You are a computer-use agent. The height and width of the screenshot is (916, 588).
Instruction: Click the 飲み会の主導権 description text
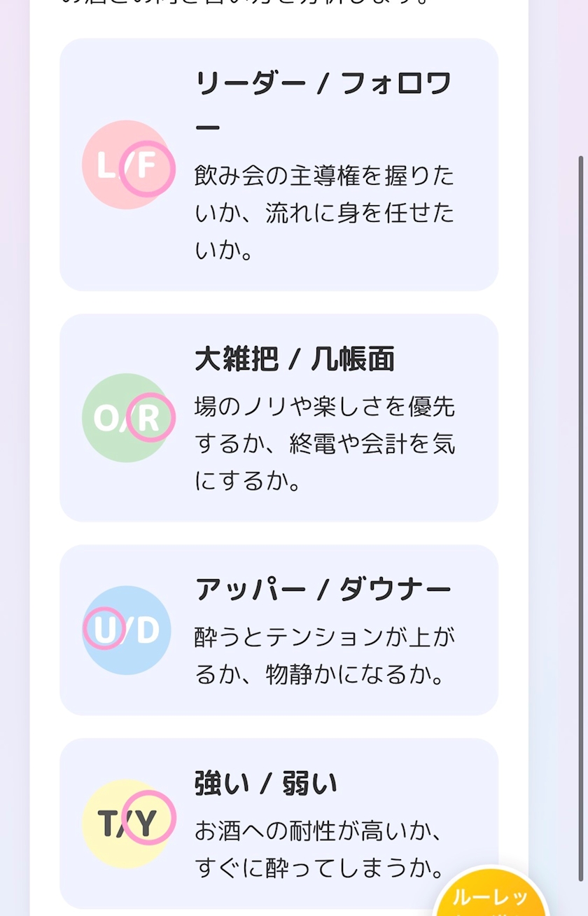tap(324, 213)
